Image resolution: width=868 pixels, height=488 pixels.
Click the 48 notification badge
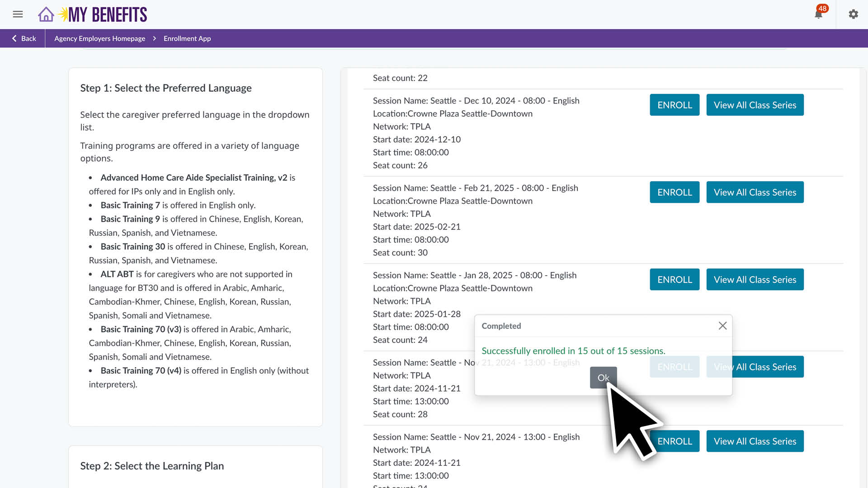[x=823, y=8]
